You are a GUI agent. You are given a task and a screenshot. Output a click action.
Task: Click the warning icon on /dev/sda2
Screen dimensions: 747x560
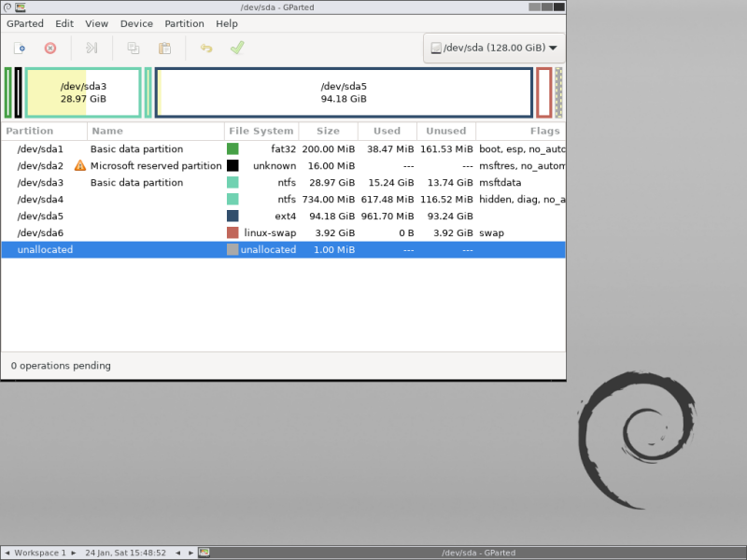pyautogui.click(x=80, y=166)
